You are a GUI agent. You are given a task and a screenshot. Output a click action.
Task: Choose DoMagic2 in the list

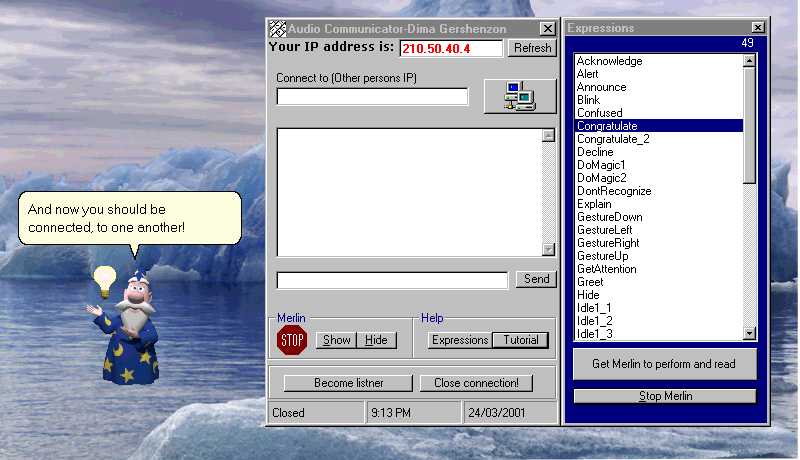click(659, 178)
